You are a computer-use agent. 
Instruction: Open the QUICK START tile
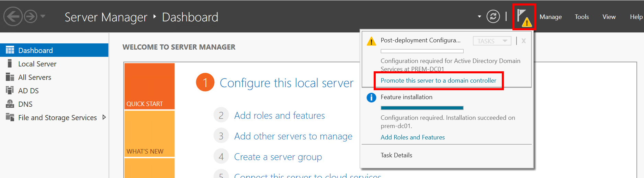[149, 86]
